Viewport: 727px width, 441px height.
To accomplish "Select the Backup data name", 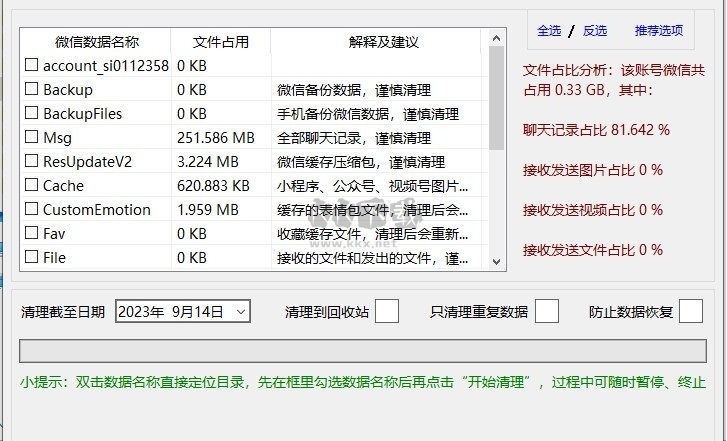I will click(x=68, y=89).
